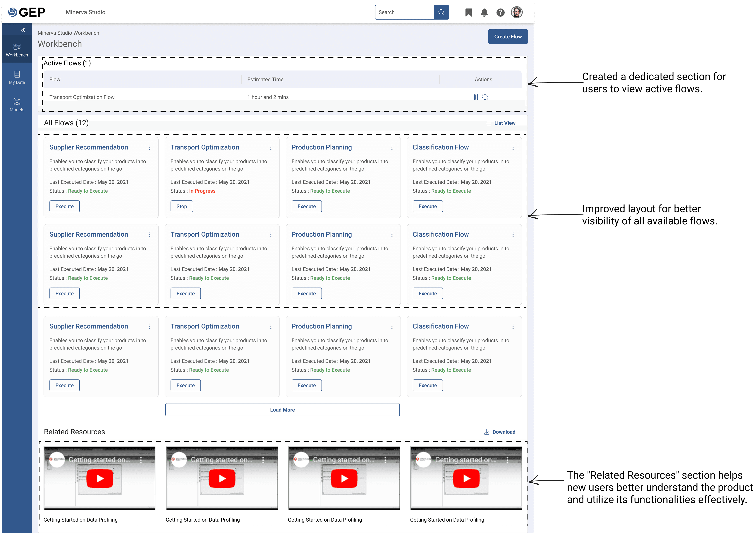
Task: Pause the Transport Optimization Flow
Action: (476, 97)
